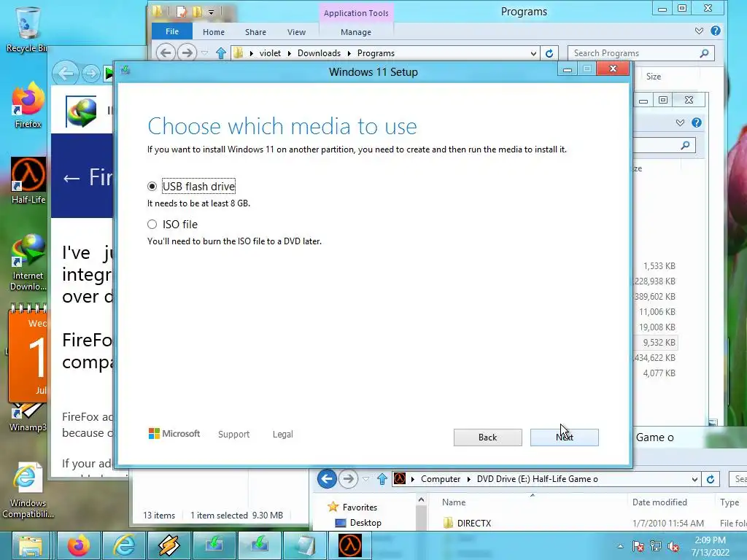Image resolution: width=747 pixels, height=560 pixels.
Task: Open Help in the second explorer window
Action: tap(697, 122)
